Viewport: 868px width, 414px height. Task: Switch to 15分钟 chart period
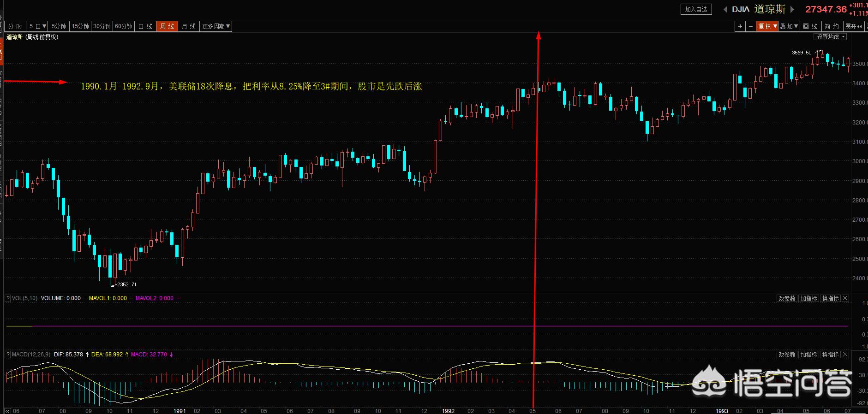pyautogui.click(x=80, y=27)
